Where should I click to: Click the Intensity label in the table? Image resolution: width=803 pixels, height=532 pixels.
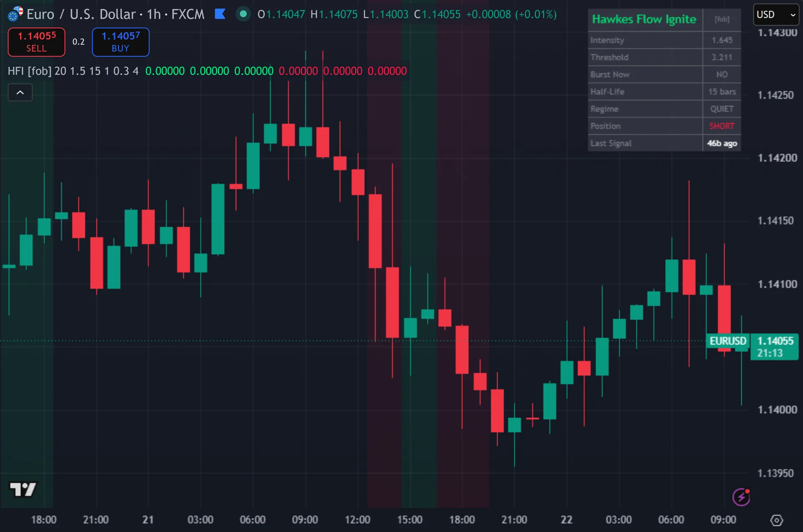coord(607,40)
